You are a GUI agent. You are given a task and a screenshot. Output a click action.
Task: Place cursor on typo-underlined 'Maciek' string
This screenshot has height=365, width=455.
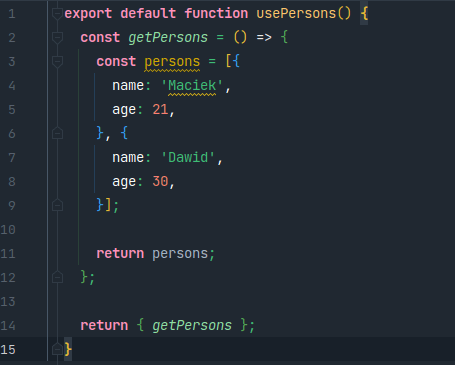192,86
